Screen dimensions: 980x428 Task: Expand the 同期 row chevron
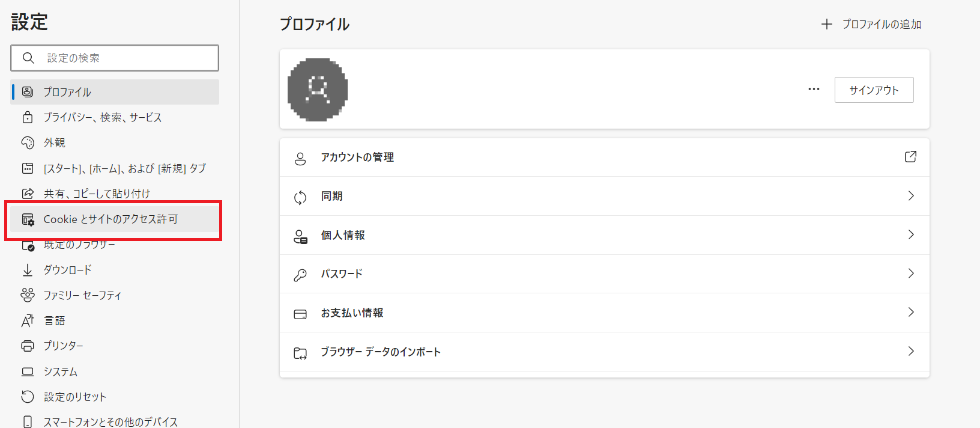[911, 196]
